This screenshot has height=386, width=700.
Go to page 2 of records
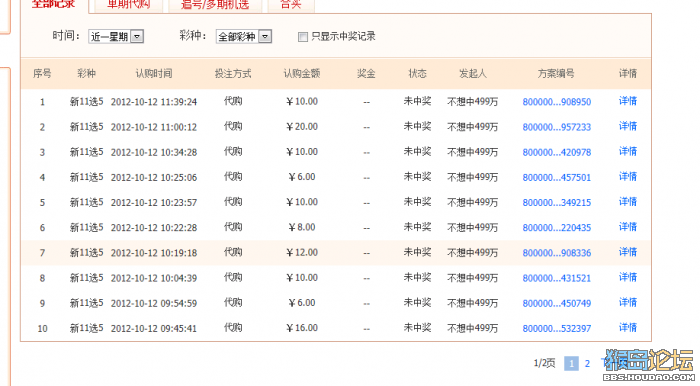587,363
